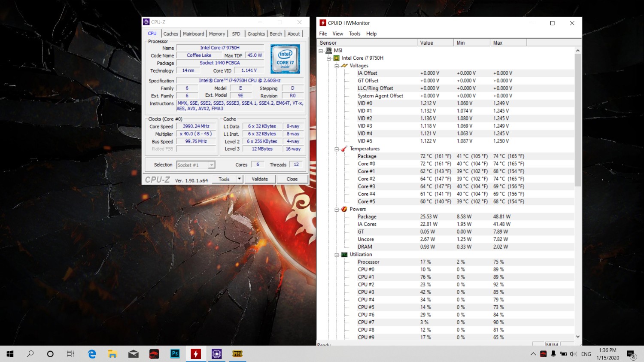This screenshot has height=362, width=644.
Task: Click the Temperatures thermometer icon
Action: click(x=344, y=149)
